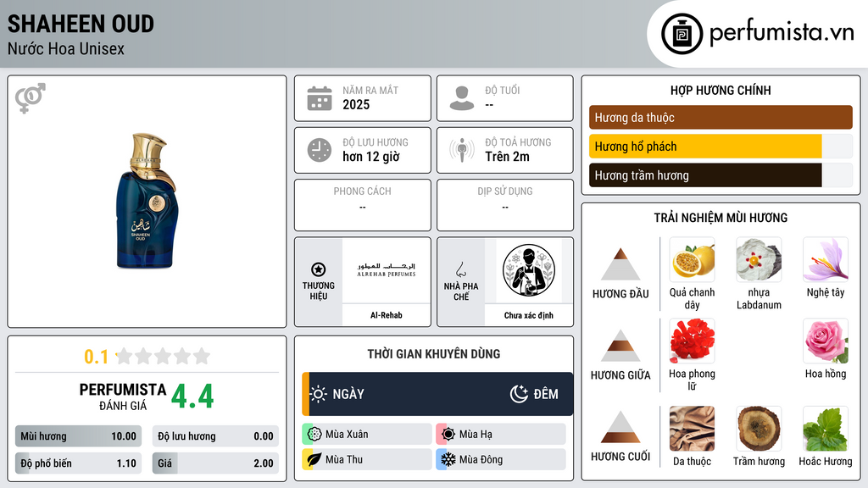Image resolution: width=868 pixels, height=488 pixels.
Task: Click the nose icon above Nhà pha chế
Action: coord(461,269)
